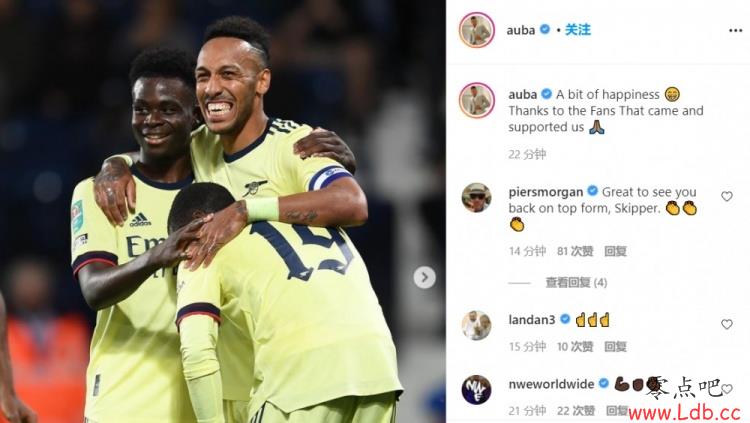Reply to piersmorgan's comment via 回复

coord(615,251)
